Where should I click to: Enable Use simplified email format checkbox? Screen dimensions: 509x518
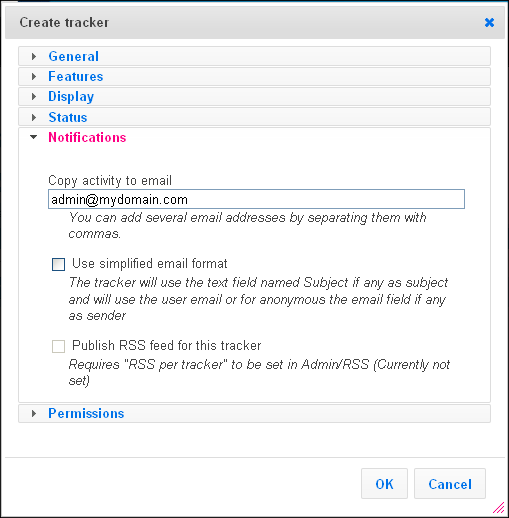58,264
